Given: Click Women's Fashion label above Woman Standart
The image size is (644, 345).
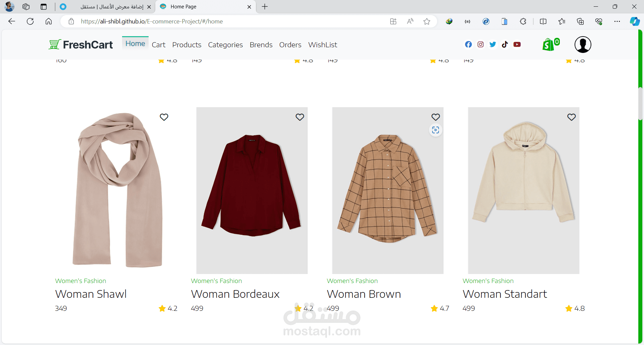Looking at the screenshot, I should click(488, 281).
